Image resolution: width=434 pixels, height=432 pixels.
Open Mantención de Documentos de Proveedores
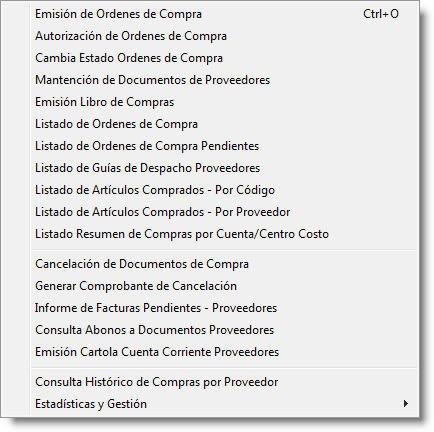coord(225,80)
